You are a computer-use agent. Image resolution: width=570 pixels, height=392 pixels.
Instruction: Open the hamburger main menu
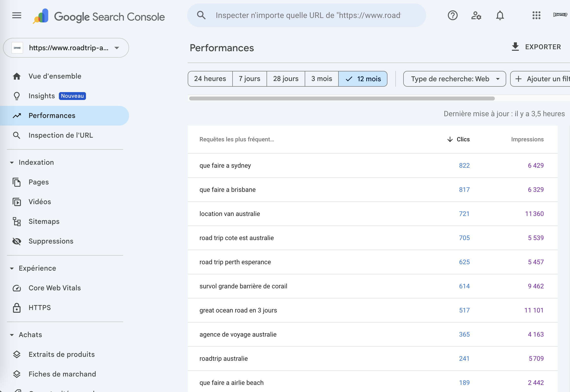click(x=17, y=16)
